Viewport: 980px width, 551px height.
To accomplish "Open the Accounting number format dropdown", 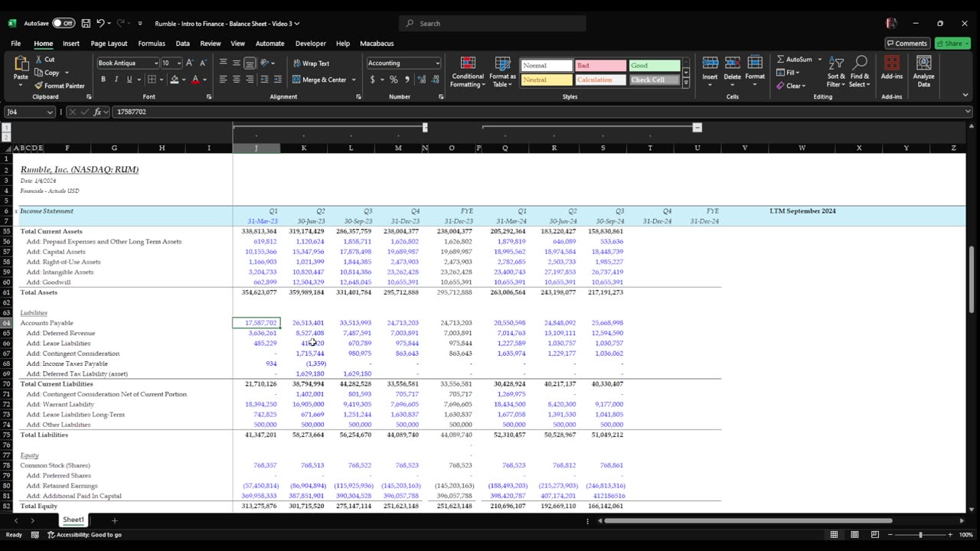I will [x=438, y=64].
